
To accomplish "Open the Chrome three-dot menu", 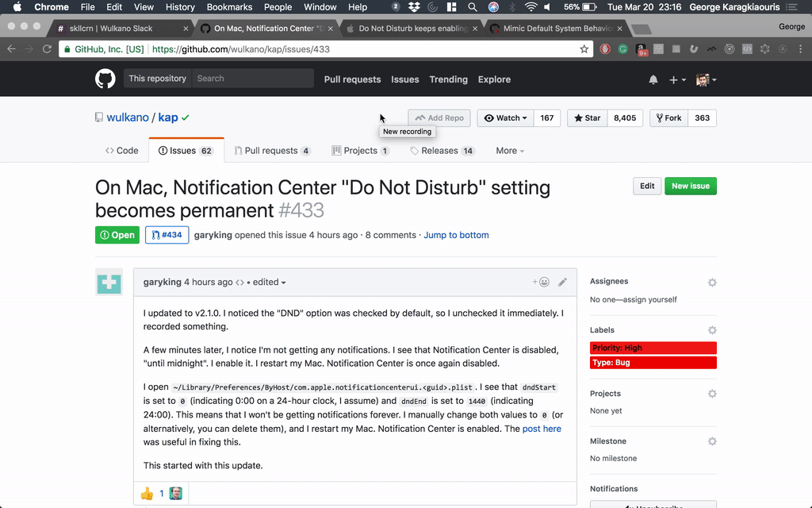I will [x=801, y=49].
